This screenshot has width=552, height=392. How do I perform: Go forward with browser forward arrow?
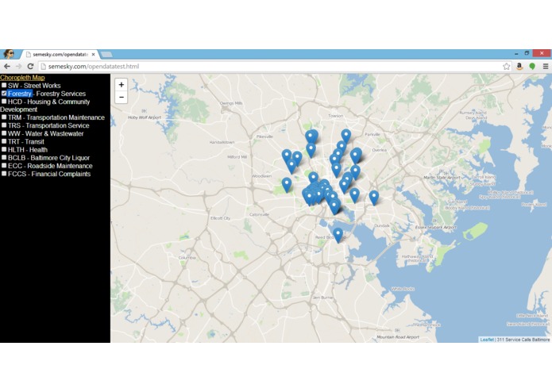(18, 66)
